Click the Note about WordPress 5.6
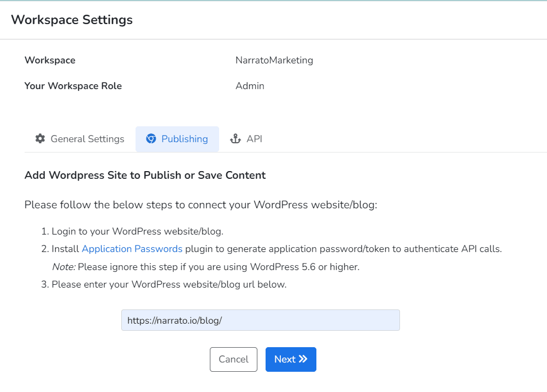 205,267
